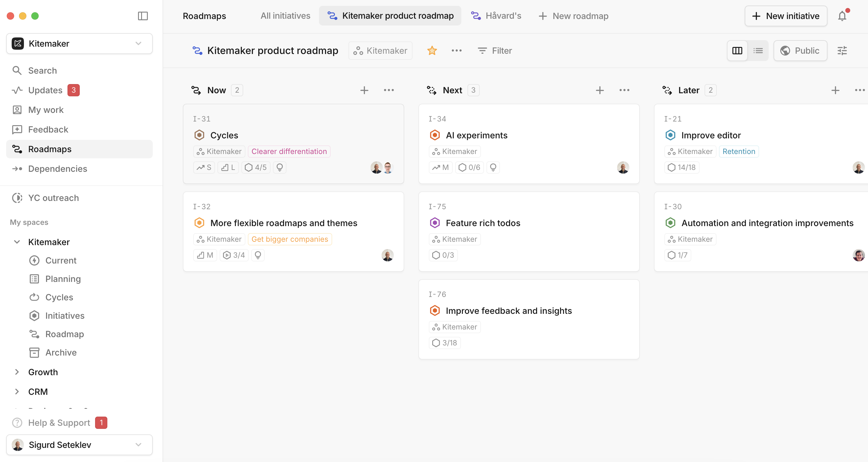Viewport: 868px width, 462px height.
Task: Click assignee avatar on More flexible roadmaps card
Action: [387, 255]
